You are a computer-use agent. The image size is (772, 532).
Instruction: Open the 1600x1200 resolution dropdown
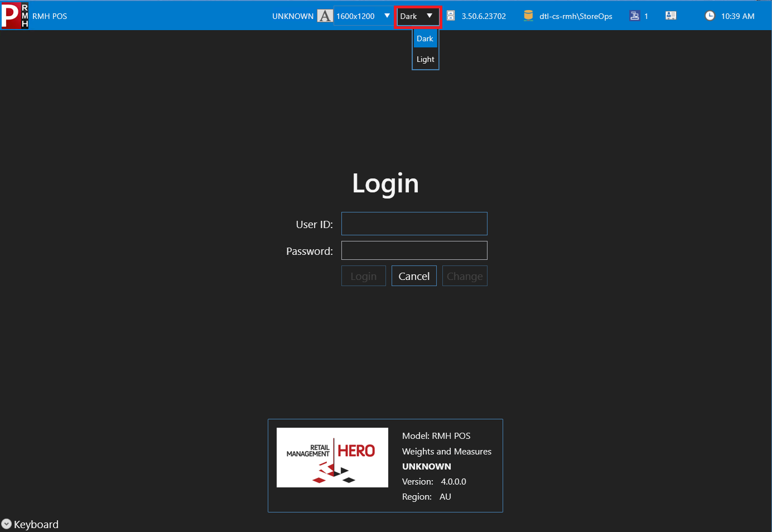pos(363,16)
